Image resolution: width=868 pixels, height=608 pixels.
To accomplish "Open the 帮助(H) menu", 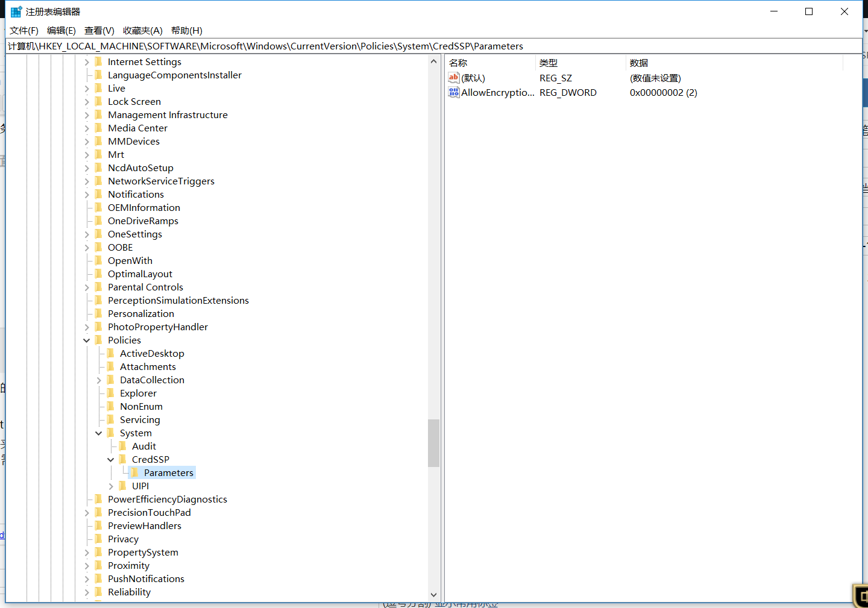I will coord(187,31).
